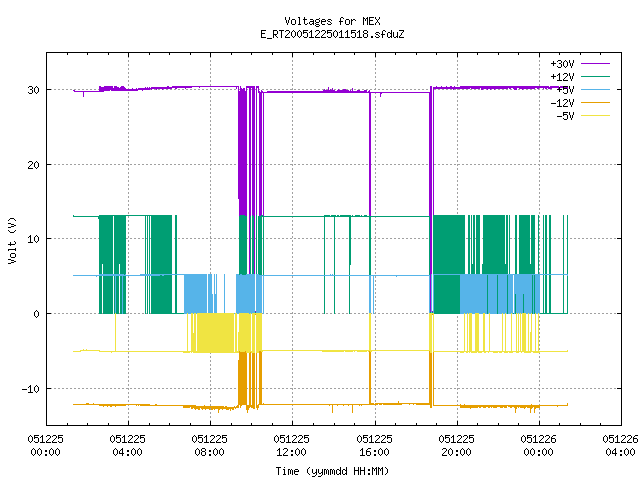Click the +30V legend label
The width and height of the screenshot is (640, 480).
coord(562,64)
